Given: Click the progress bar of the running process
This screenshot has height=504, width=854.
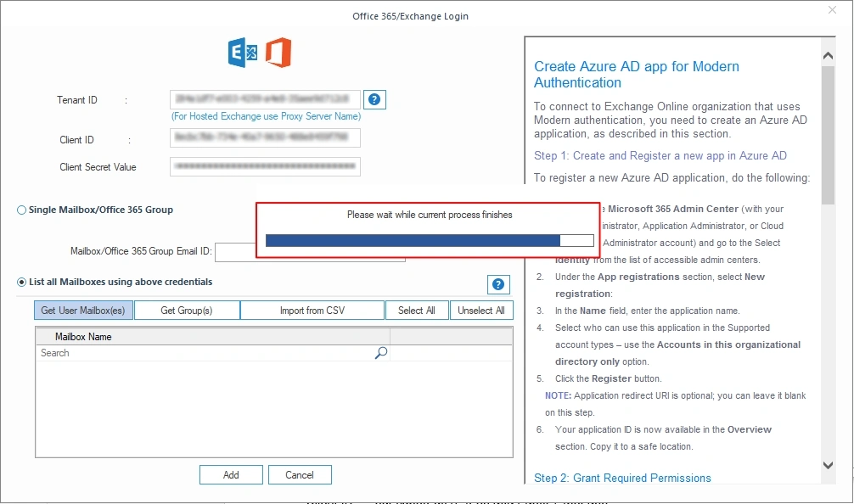Looking at the screenshot, I should coord(429,240).
